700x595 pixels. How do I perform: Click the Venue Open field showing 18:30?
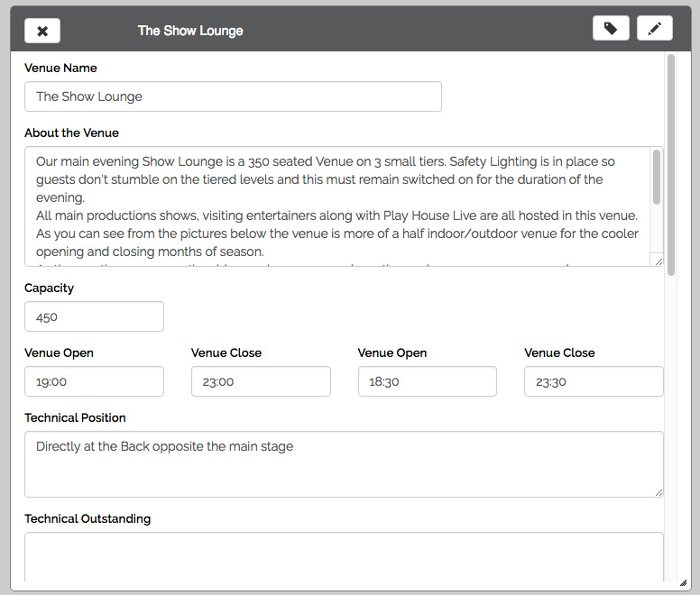point(427,381)
